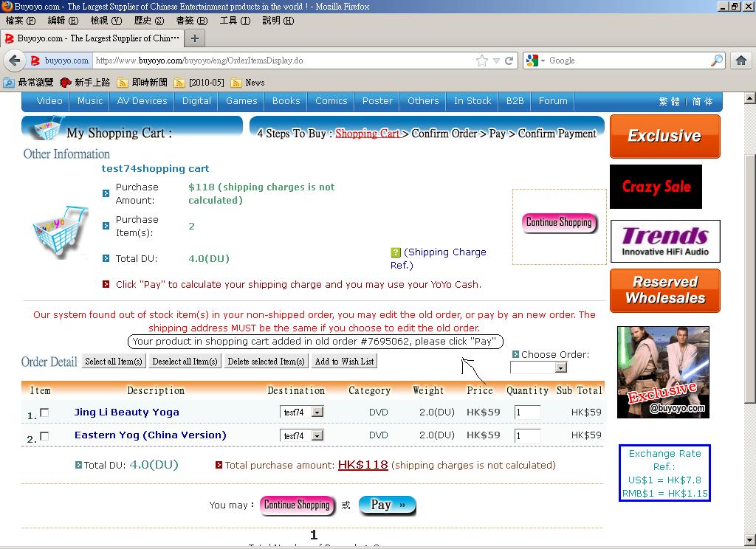Screen dimensions: 756x549
Task: Click the Google search engine icon
Action: coord(532,61)
